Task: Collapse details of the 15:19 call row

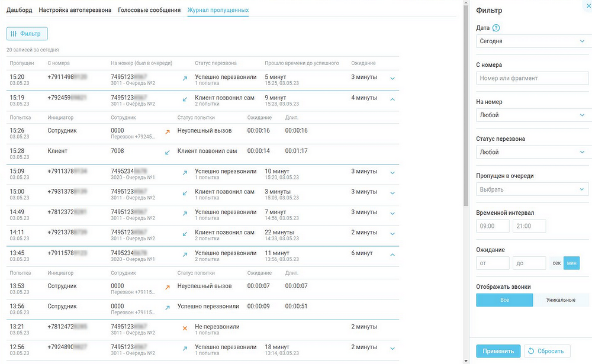Action: click(x=392, y=99)
